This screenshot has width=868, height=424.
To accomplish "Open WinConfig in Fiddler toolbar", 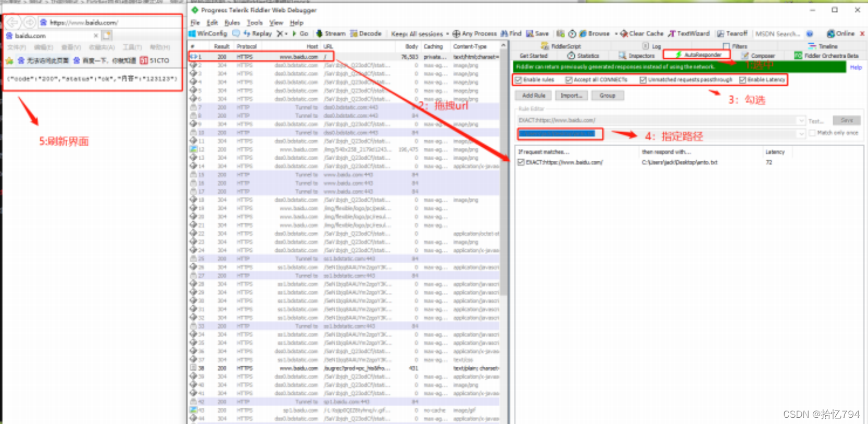I will coord(208,33).
